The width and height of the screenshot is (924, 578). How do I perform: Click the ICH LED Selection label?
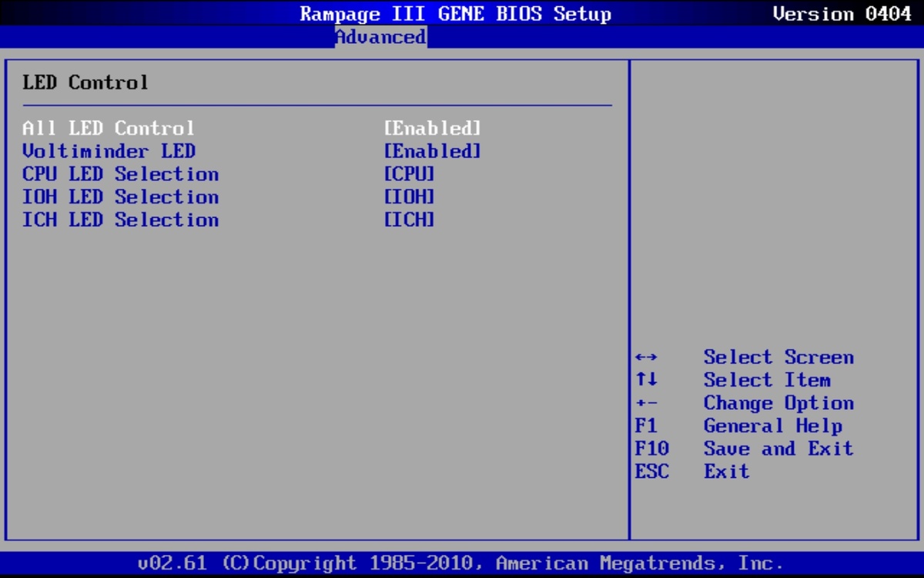coord(120,220)
